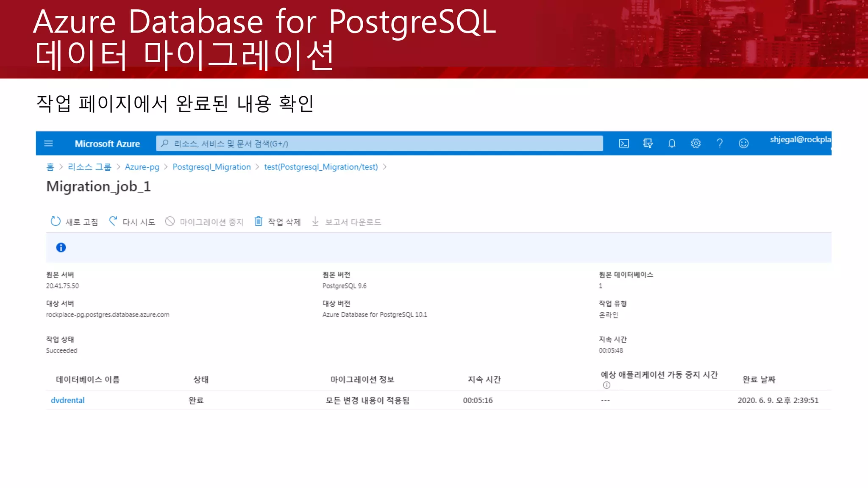Select the Succeeded job status text
The height and width of the screenshot is (488, 868).
(x=62, y=350)
